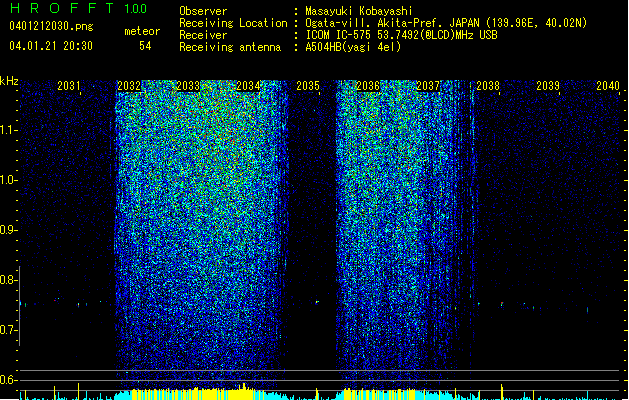Click the kHz axis unit label
The height and width of the screenshot is (400, 629).
9,81
